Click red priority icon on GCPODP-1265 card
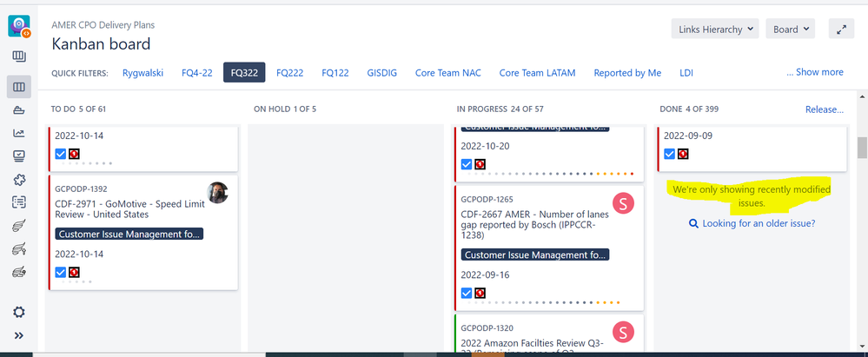 [480, 293]
